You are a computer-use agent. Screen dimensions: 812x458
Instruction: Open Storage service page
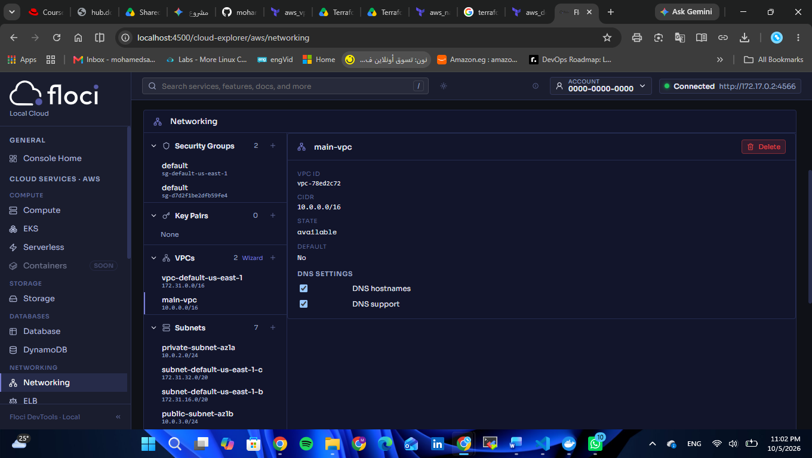(38, 298)
